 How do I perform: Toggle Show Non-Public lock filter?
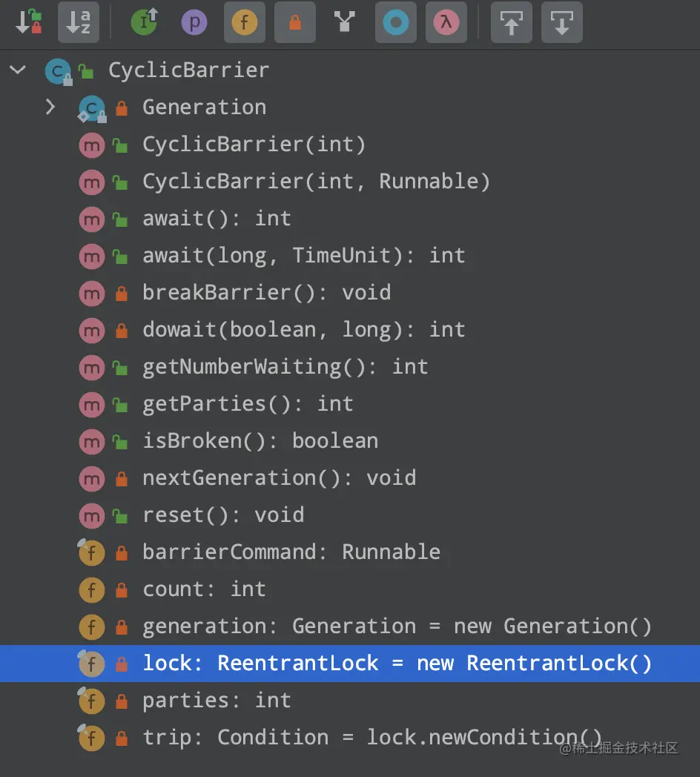point(295,22)
